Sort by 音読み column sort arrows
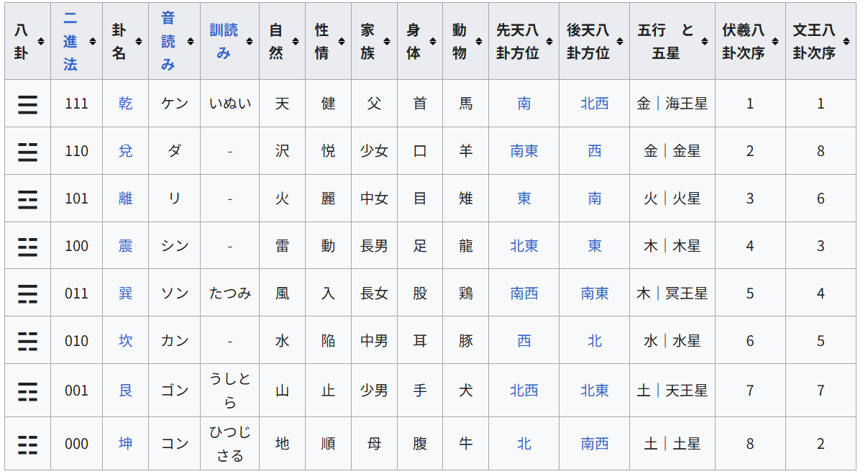 tap(190, 42)
